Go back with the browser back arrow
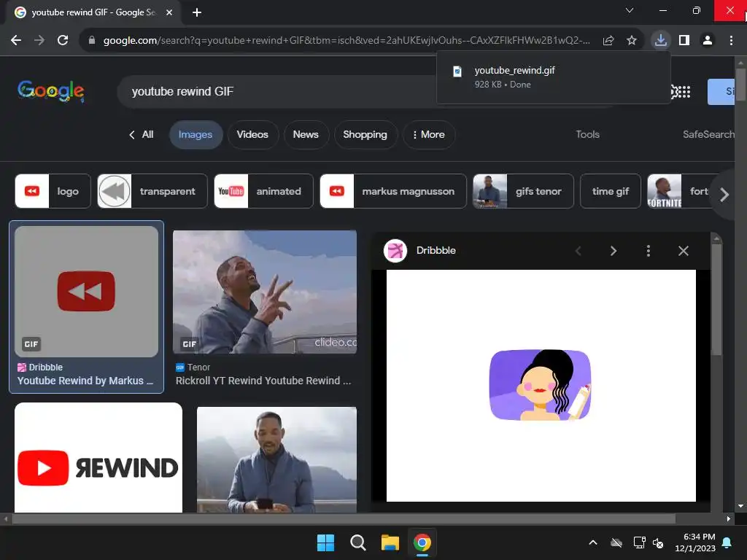Screen dimensions: 747x560 [16, 41]
